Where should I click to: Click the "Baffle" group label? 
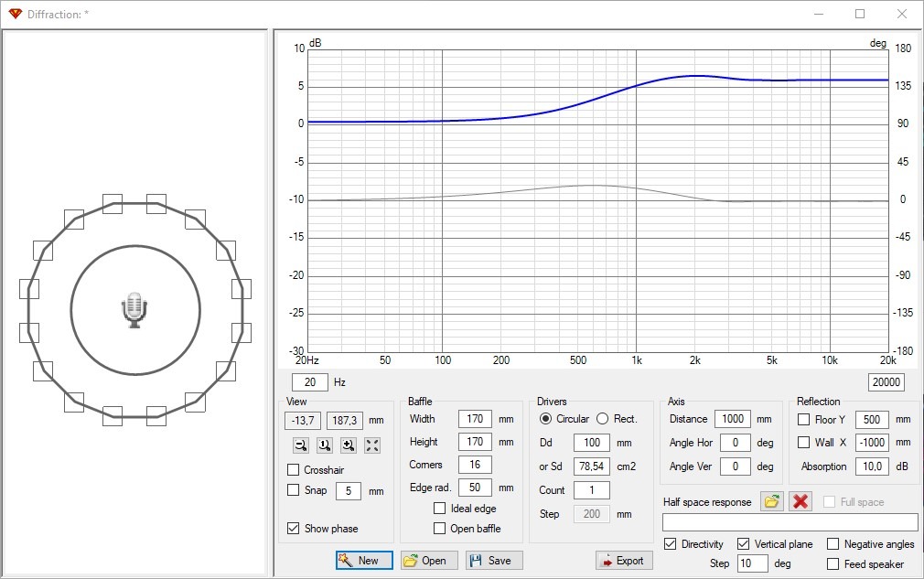[x=420, y=402]
